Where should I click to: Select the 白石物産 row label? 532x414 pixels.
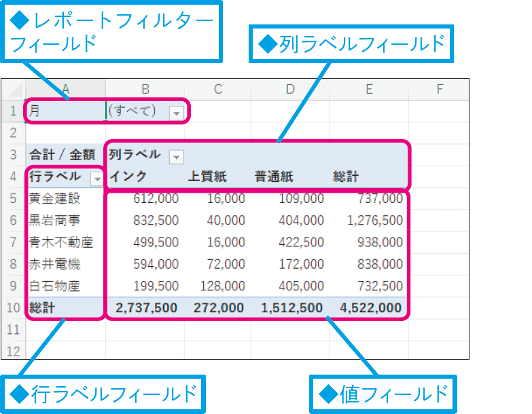pos(55,286)
